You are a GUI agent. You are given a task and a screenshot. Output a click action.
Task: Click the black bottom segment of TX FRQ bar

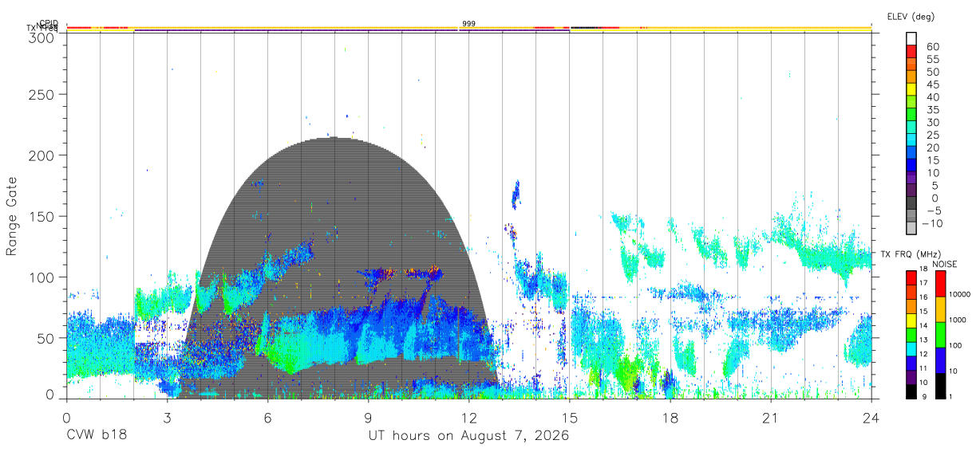click(911, 391)
